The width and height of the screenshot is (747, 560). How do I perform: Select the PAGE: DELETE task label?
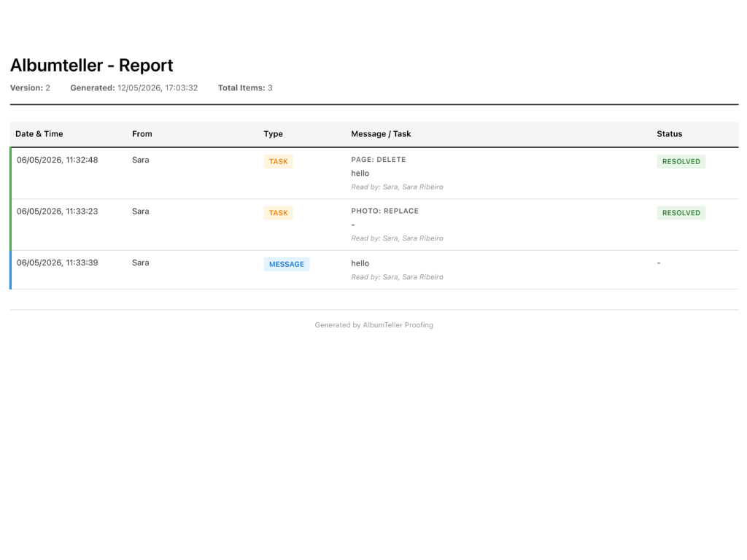pyautogui.click(x=379, y=160)
